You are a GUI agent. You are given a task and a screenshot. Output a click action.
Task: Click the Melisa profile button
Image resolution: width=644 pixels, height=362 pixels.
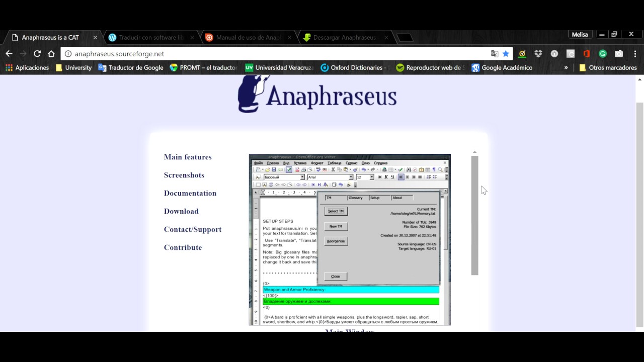pos(580,35)
